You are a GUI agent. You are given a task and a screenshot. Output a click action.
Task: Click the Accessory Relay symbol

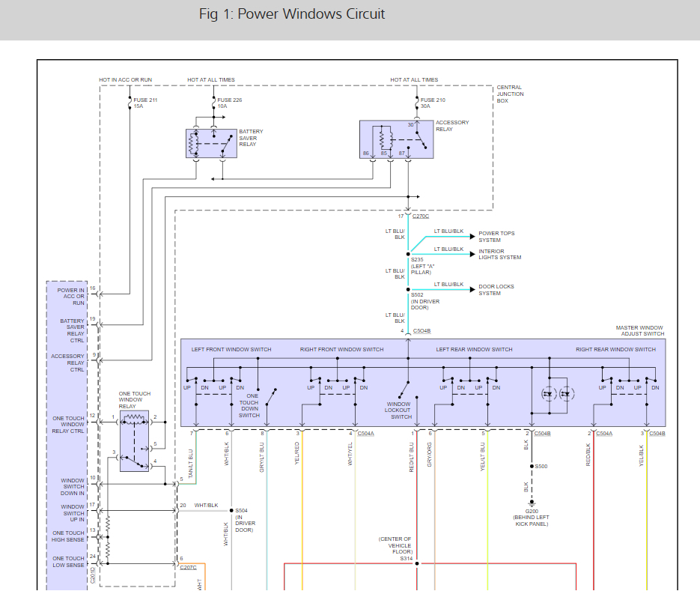pyautogui.click(x=397, y=140)
